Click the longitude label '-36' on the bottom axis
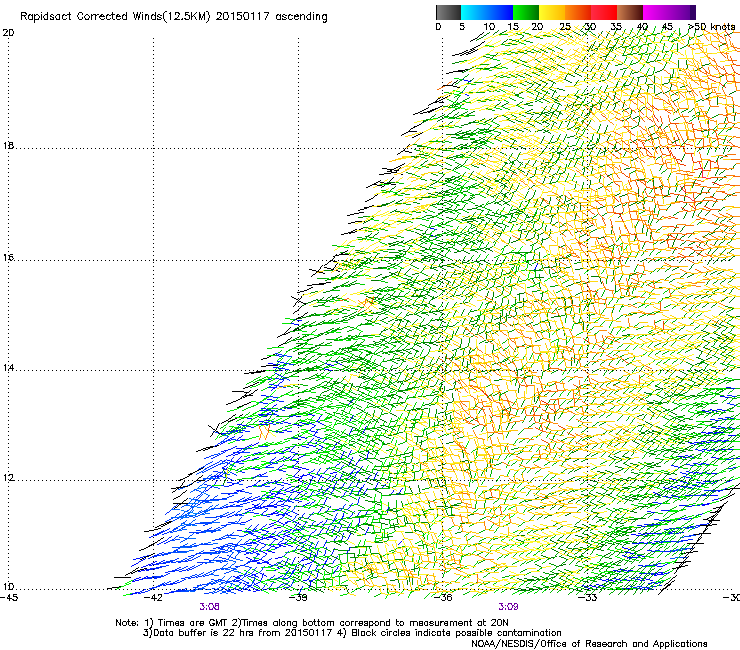The width and height of the screenshot is (740, 650). pyautogui.click(x=443, y=598)
